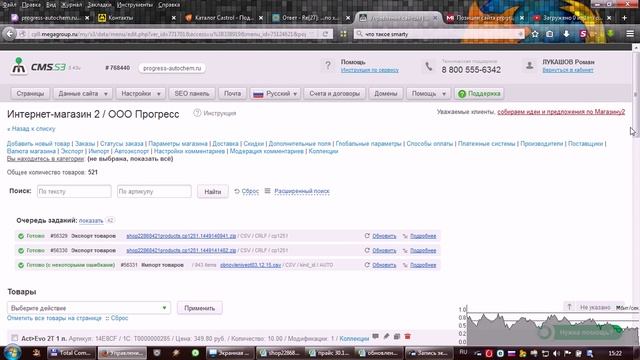Viewport: 640px width, 360px height.
Task: Click the Почта navigation button
Action: 232,93
